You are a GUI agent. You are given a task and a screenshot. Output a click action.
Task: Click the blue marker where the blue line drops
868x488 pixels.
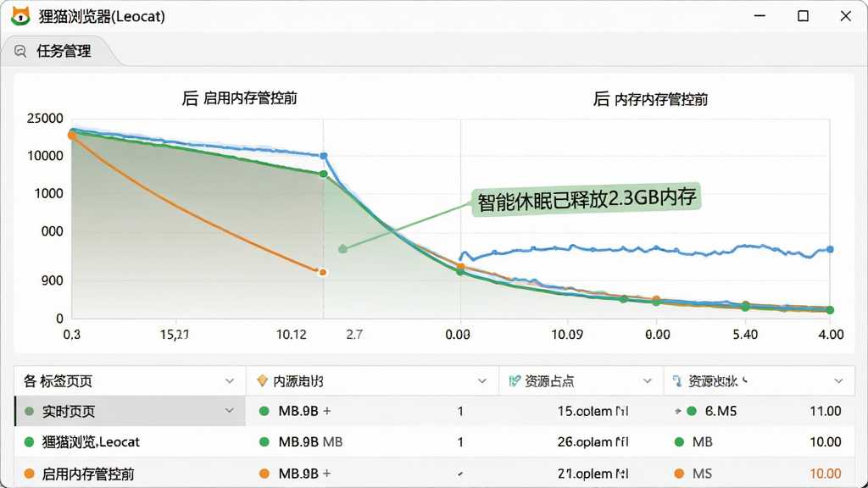(324, 156)
